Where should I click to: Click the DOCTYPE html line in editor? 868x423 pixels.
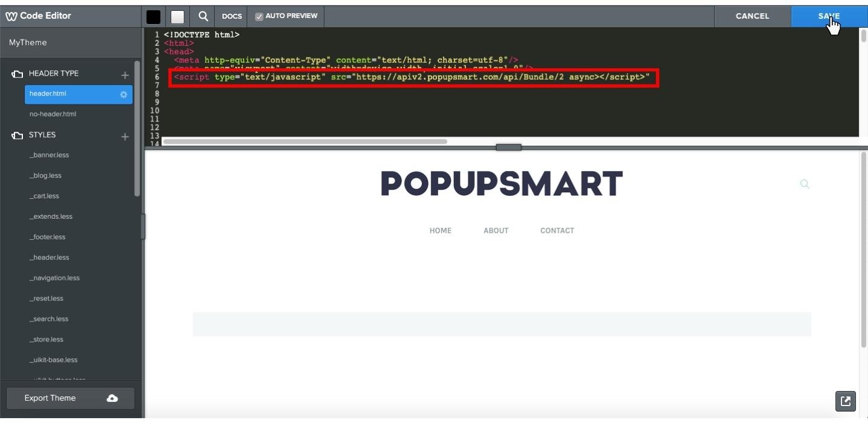click(x=201, y=34)
